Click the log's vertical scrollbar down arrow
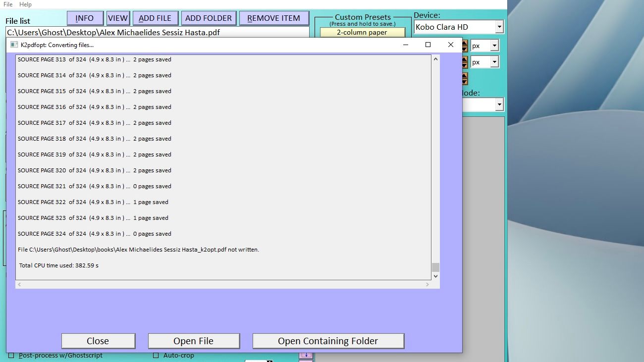Image resolution: width=644 pixels, height=362 pixels. click(435, 276)
